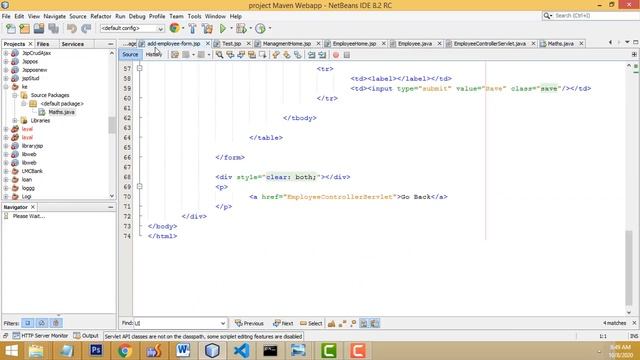
Task: Click the Clean and Build icon
Action: (207, 29)
